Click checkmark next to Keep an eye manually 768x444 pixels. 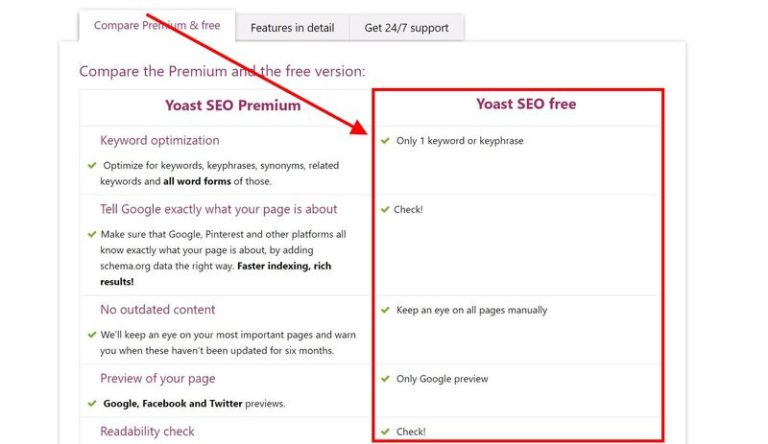pos(385,310)
